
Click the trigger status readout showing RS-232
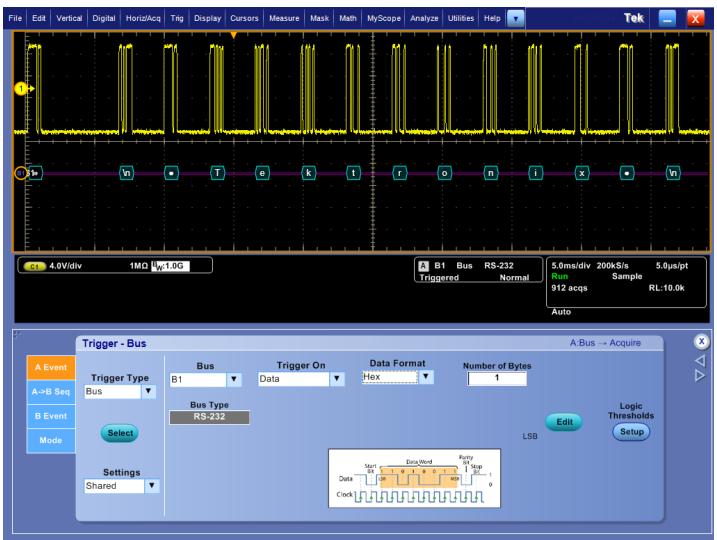pyautogui.click(x=478, y=271)
